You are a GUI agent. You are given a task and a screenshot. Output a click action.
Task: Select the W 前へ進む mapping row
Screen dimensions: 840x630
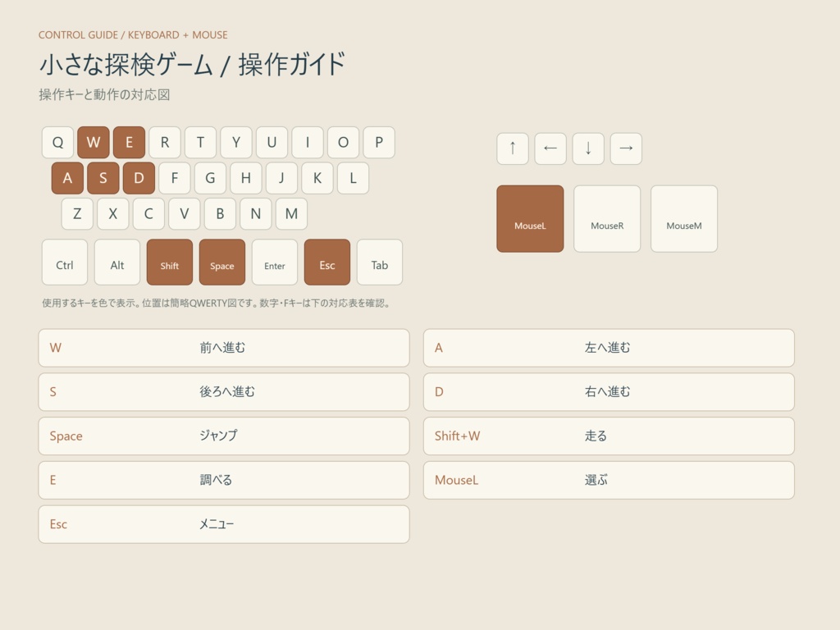pyautogui.click(x=224, y=348)
